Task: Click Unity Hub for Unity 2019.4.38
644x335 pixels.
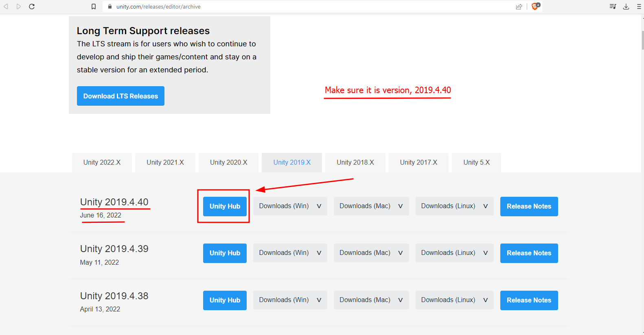Action: pos(225,300)
